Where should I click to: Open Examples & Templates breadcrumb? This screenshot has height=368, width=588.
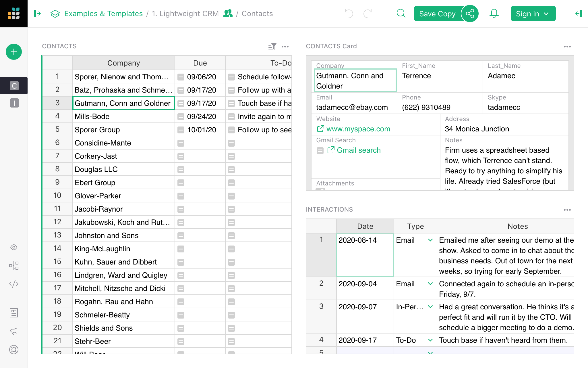(x=103, y=14)
